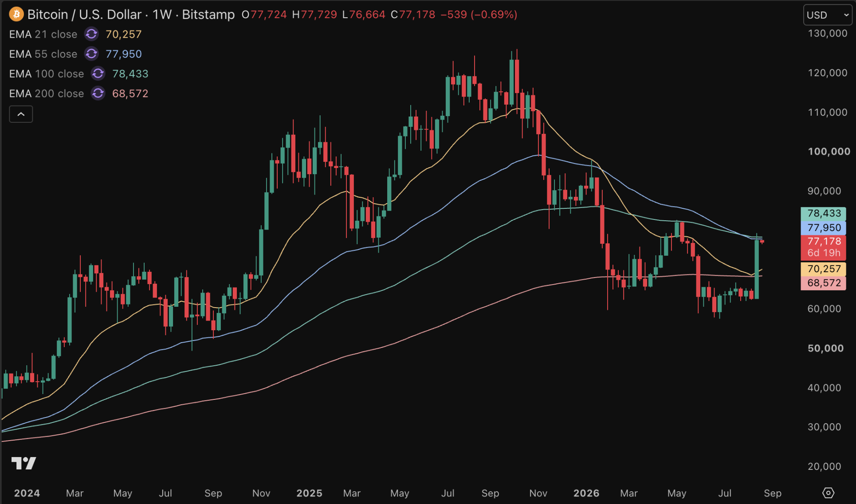Select the EMA 55 close indicator label

tap(43, 54)
